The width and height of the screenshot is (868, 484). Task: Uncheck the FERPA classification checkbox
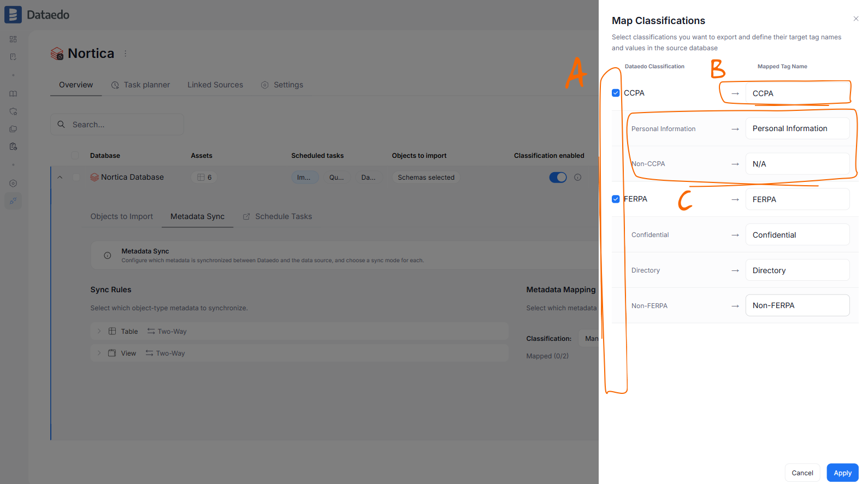tap(616, 199)
